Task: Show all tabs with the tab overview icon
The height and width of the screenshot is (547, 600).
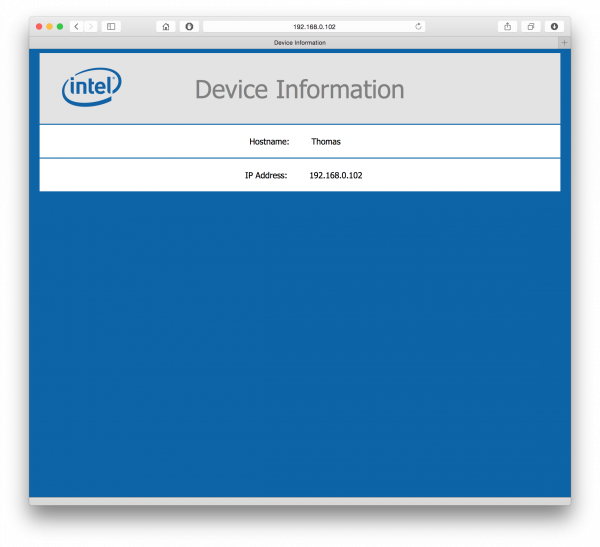Action: click(531, 26)
